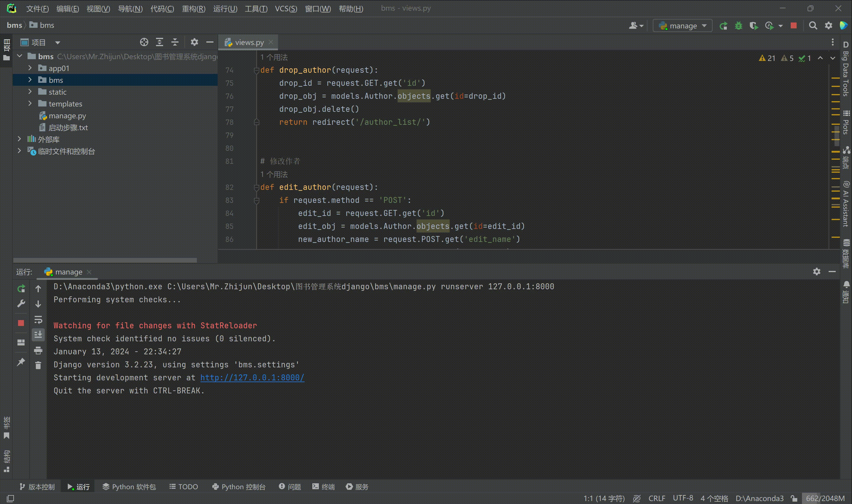Toggle scroll-to-end in run console
This screenshot has height=504, width=852.
coord(38,335)
